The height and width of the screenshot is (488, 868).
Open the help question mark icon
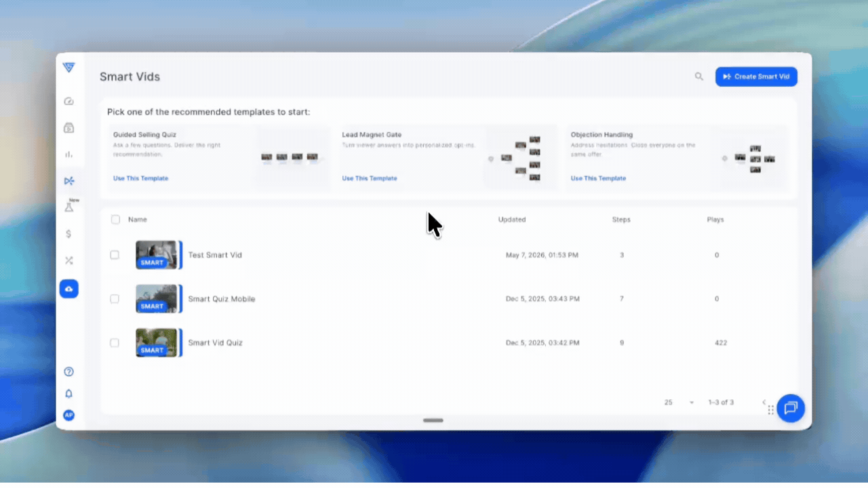pyautogui.click(x=68, y=371)
